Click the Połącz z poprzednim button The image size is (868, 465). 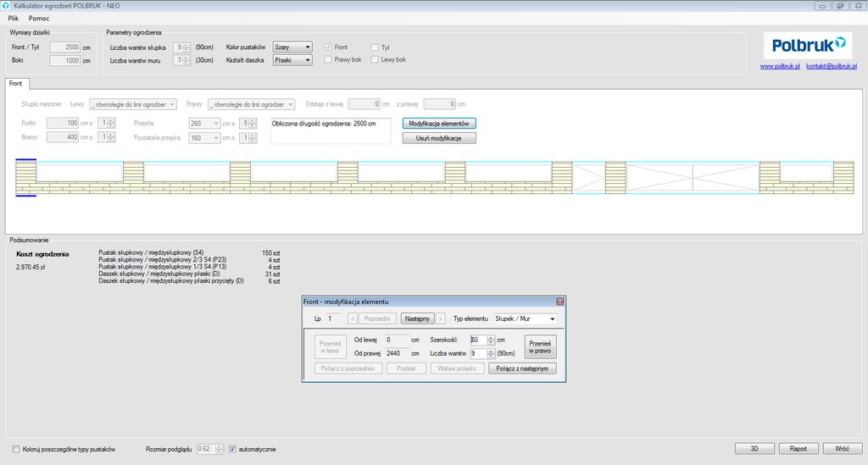[x=348, y=368]
